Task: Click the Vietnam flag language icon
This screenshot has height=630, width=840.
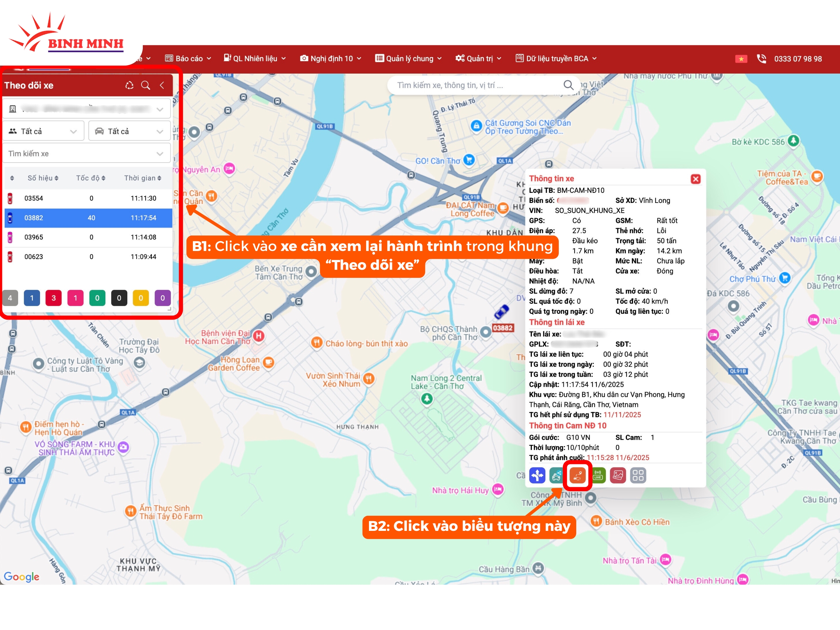Action: point(741,59)
